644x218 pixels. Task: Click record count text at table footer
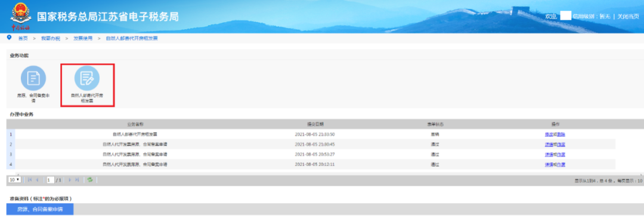(608, 180)
